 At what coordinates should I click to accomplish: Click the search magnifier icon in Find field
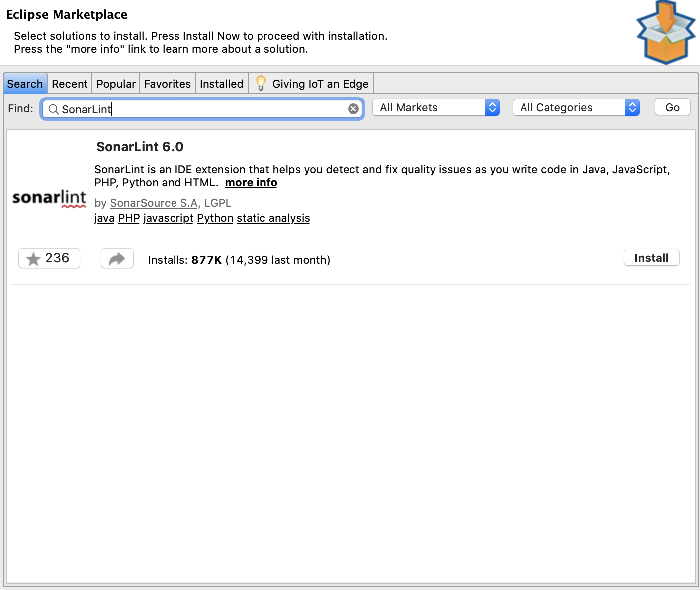(54, 109)
